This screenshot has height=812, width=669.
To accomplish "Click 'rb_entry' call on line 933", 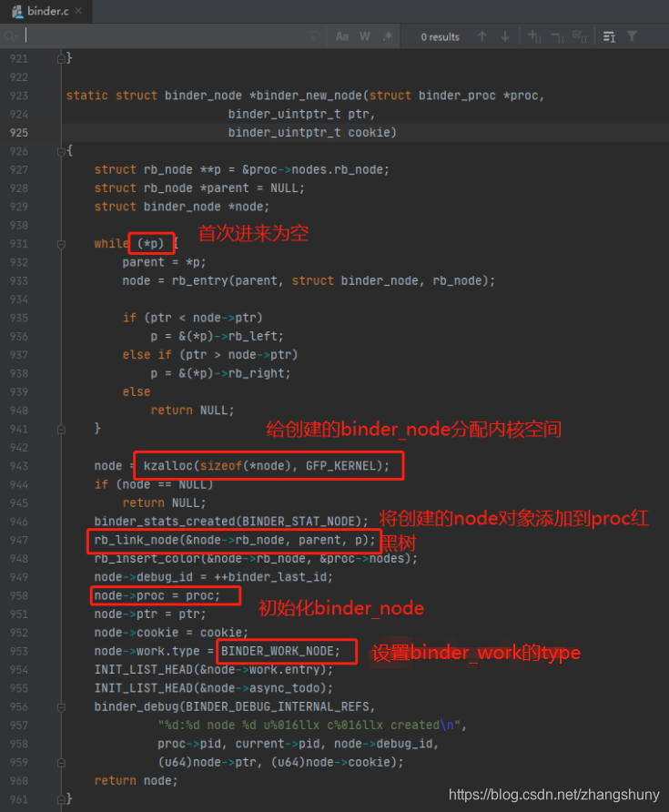I will (199, 280).
